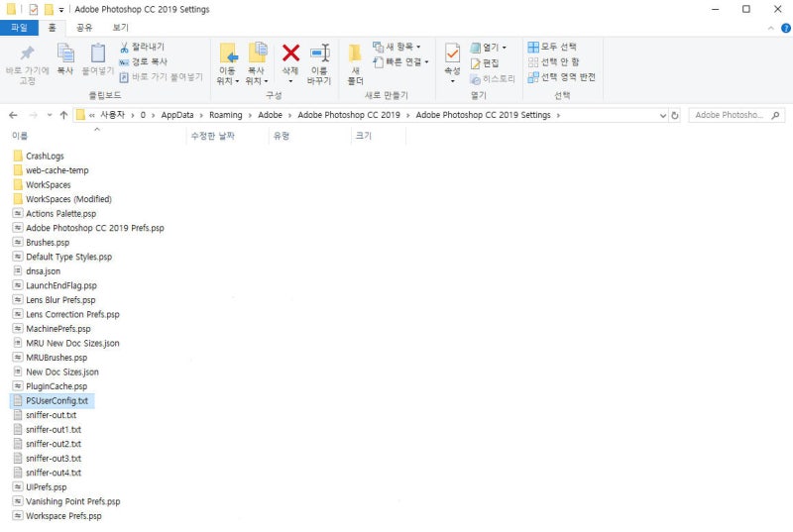Open the address bar history dropdown
This screenshot has height=532, width=793.
coord(662,115)
